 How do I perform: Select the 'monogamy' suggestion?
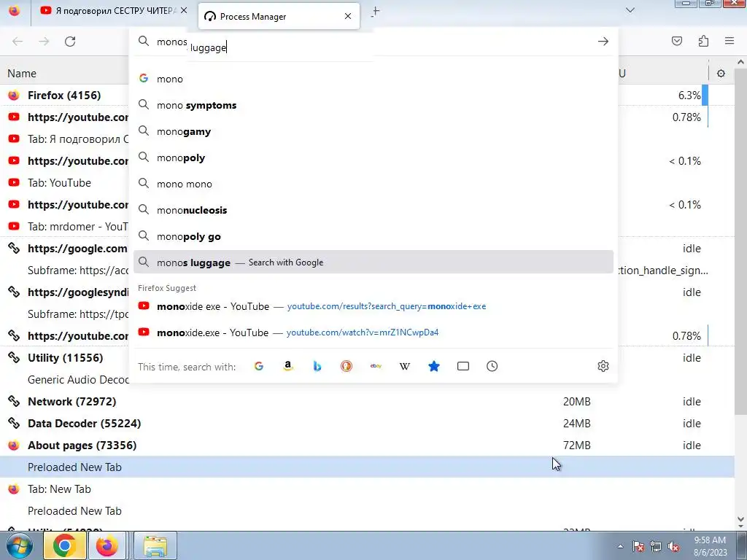point(373,131)
